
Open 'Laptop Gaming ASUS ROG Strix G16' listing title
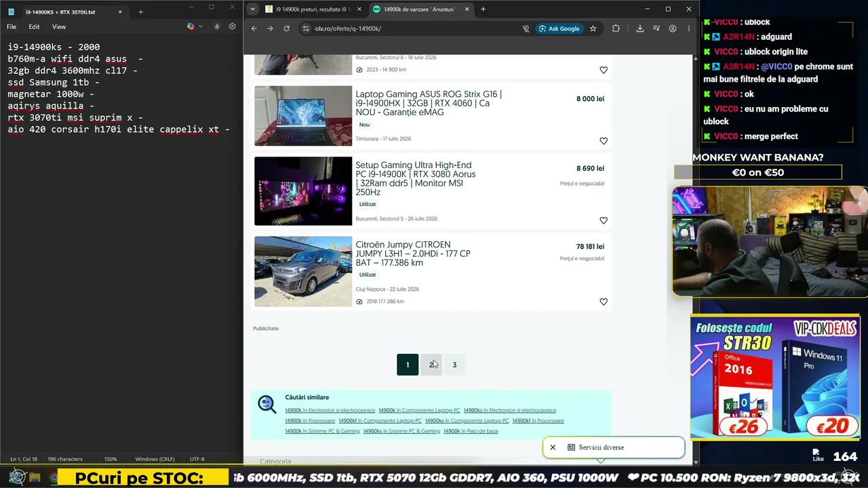click(429, 103)
